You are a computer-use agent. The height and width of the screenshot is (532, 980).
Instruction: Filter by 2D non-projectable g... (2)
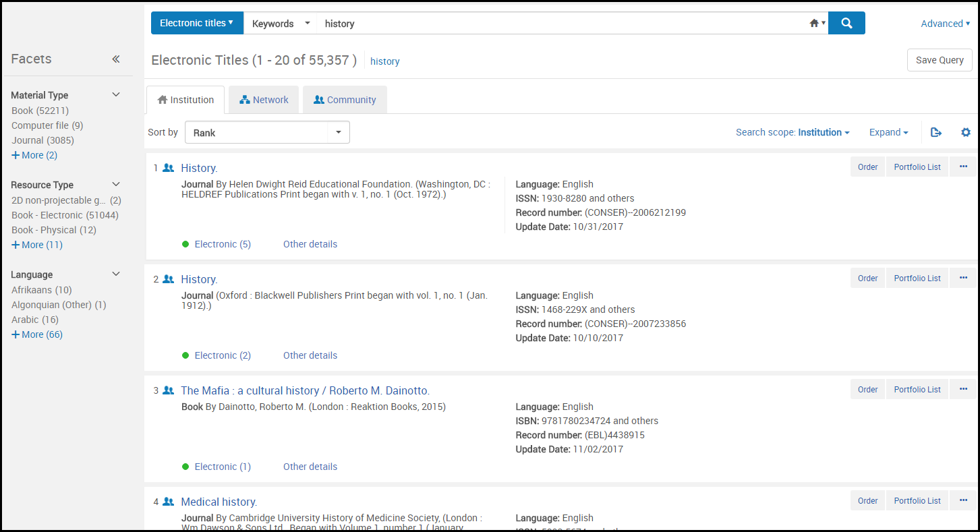pos(66,200)
